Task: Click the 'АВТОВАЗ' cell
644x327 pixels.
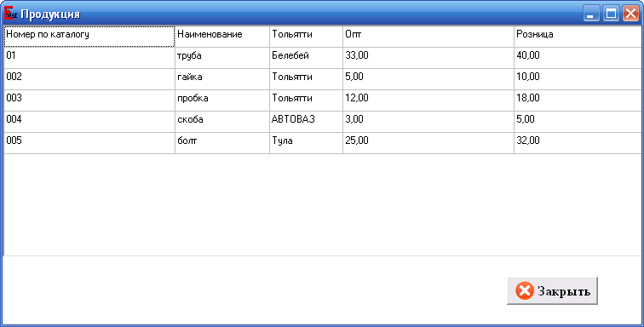Action: 306,122
